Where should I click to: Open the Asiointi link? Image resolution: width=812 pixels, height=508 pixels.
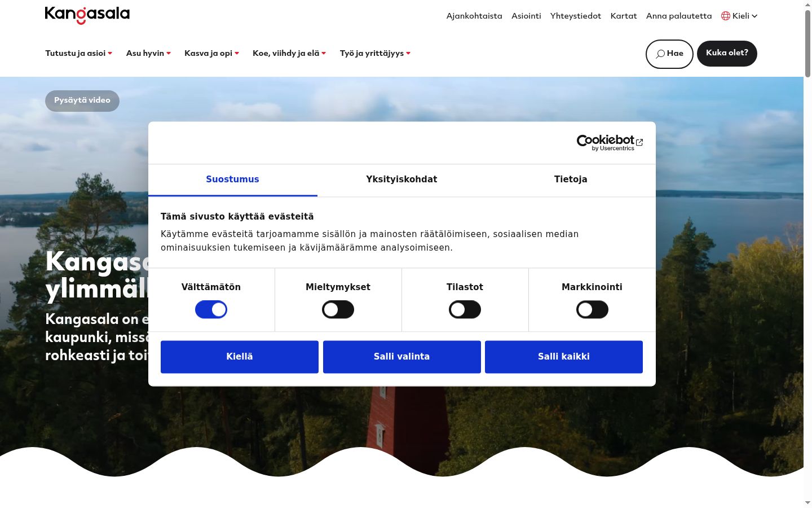point(526,16)
